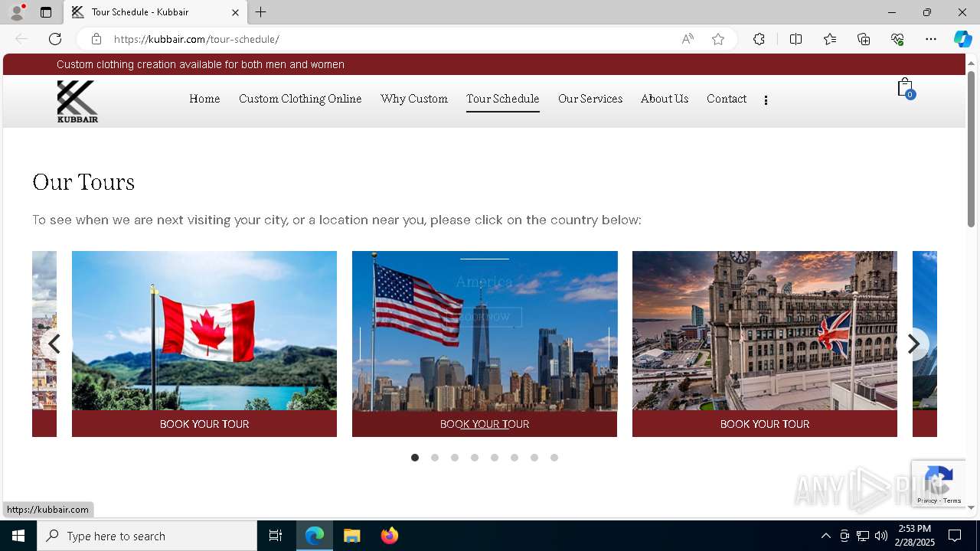This screenshot has height=551, width=980.
Task: View site information lock icon
Action: pos(96,39)
